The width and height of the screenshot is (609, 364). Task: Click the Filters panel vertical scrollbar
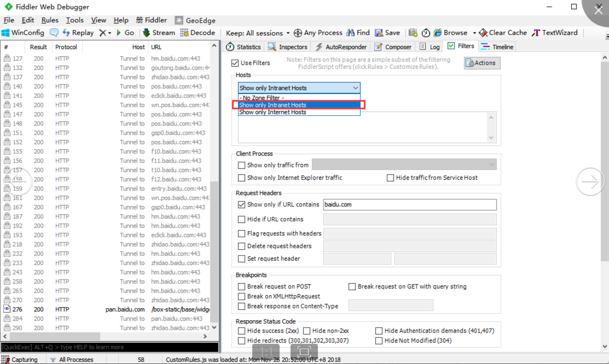tap(605, 161)
